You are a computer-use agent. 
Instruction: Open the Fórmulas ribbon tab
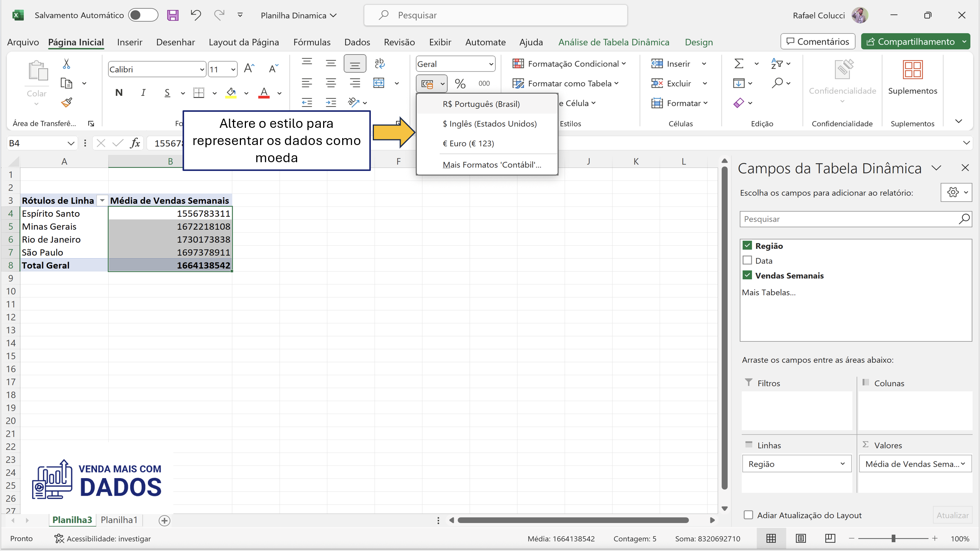point(312,42)
